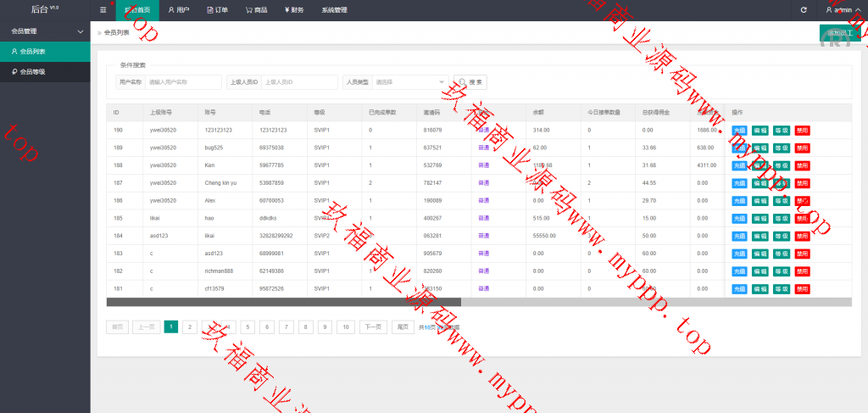Select 会员等级 in the sidebar

[x=33, y=72]
